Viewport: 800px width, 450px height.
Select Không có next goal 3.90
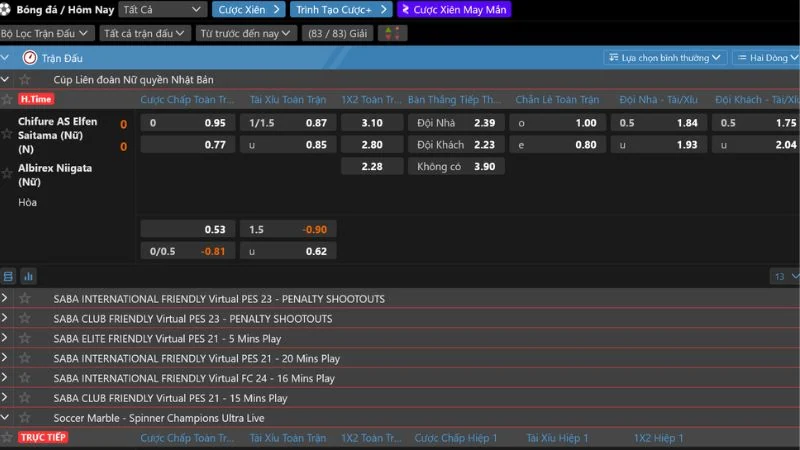[456, 167]
